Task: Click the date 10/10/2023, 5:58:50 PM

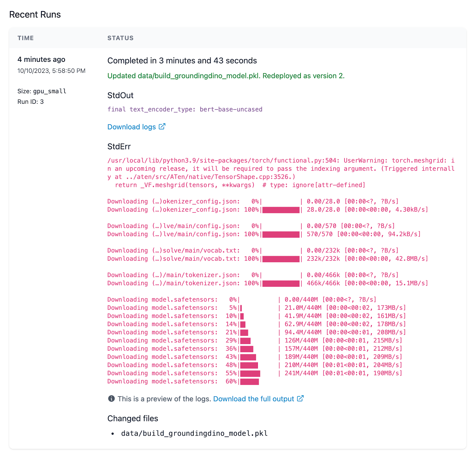Action: coord(51,71)
